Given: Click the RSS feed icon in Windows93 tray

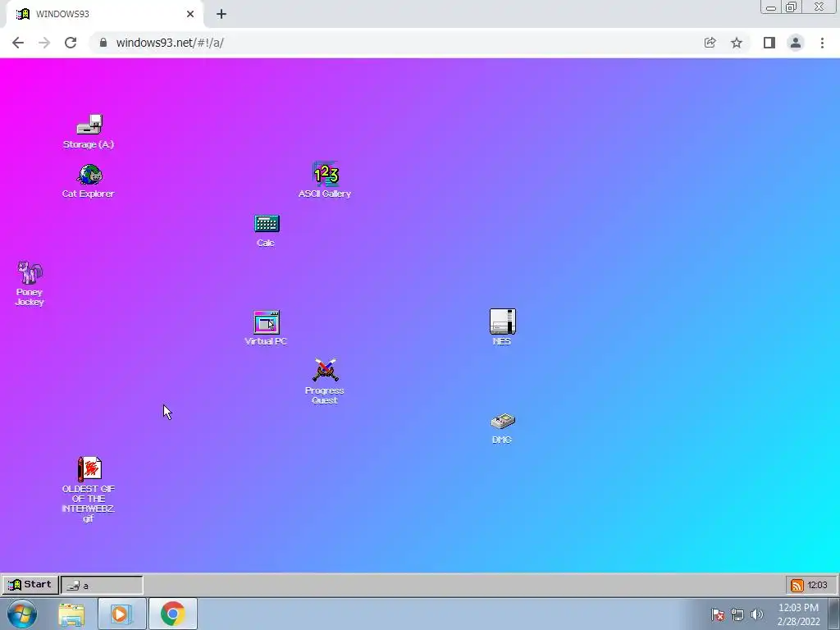Looking at the screenshot, I should pos(797,585).
